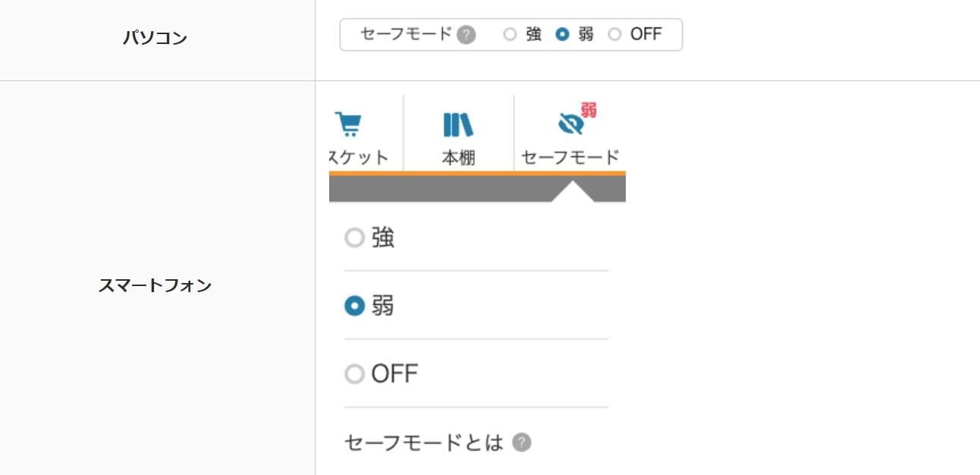Select the 強 radio in the パソコン row

pyautogui.click(x=510, y=34)
